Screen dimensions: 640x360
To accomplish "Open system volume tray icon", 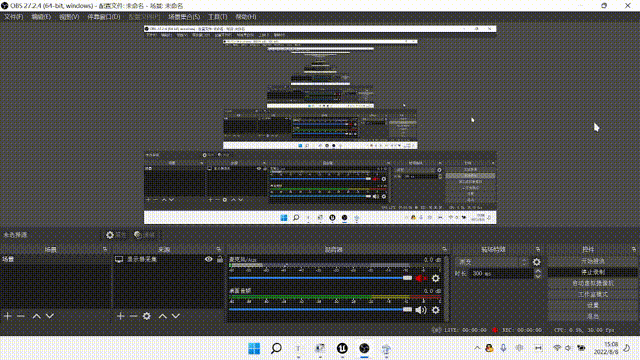I will 568,348.
